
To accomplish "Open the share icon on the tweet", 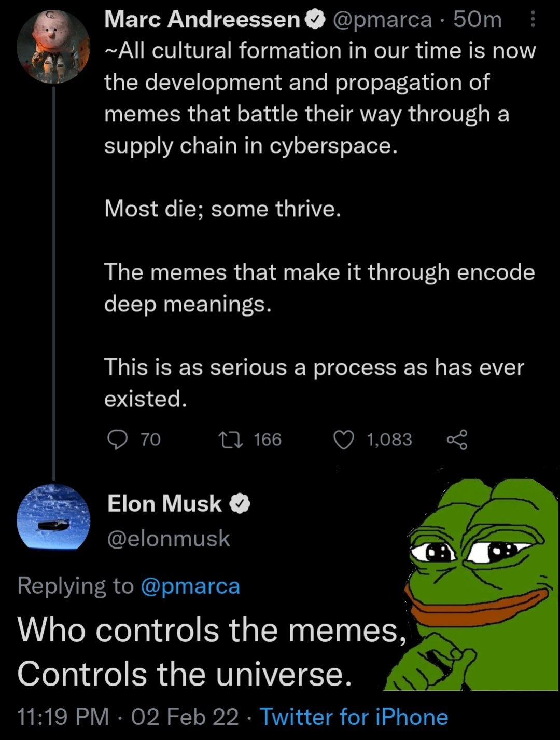I will (457, 440).
